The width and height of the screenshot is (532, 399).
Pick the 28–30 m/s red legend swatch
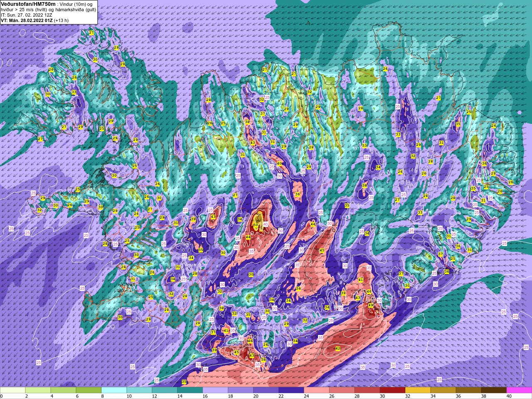pyautogui.click(x=368, y=390)
